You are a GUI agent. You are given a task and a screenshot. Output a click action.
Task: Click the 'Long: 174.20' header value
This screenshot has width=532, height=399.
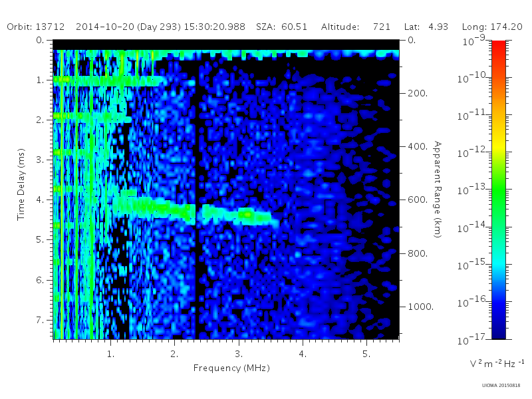(492, 27)
